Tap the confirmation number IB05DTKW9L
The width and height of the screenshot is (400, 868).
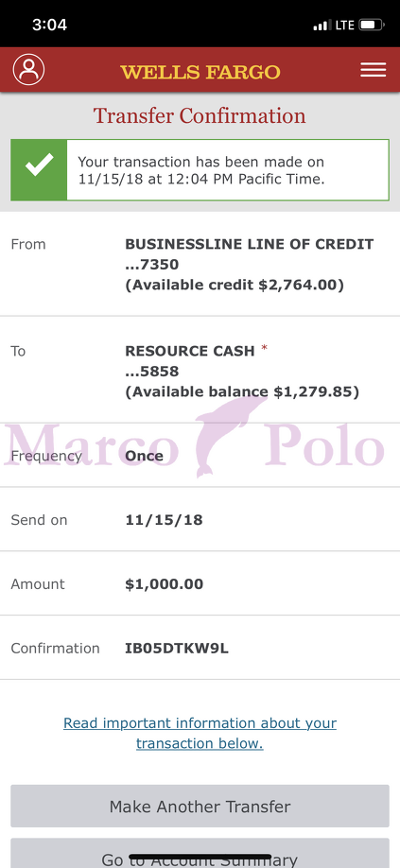[177, 649]
